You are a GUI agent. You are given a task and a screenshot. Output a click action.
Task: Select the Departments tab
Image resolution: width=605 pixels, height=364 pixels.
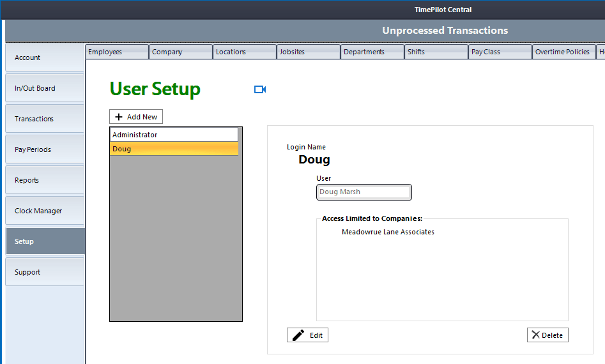[x=372, y=52]
